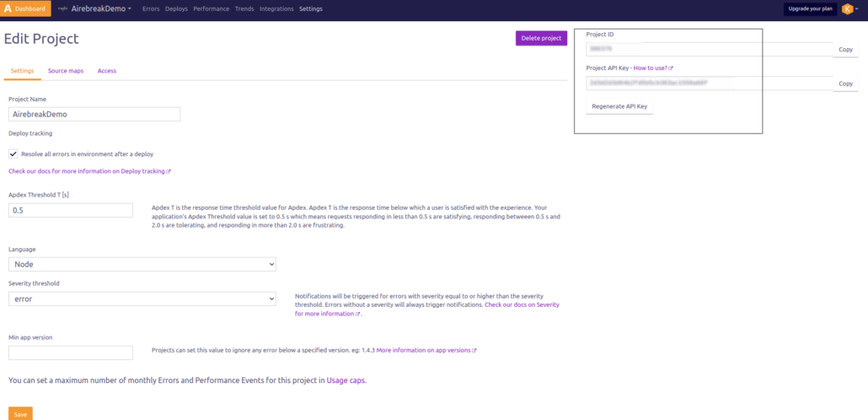Toggle Resolve all errors after deploy checkbox

(x=13, y=154)
